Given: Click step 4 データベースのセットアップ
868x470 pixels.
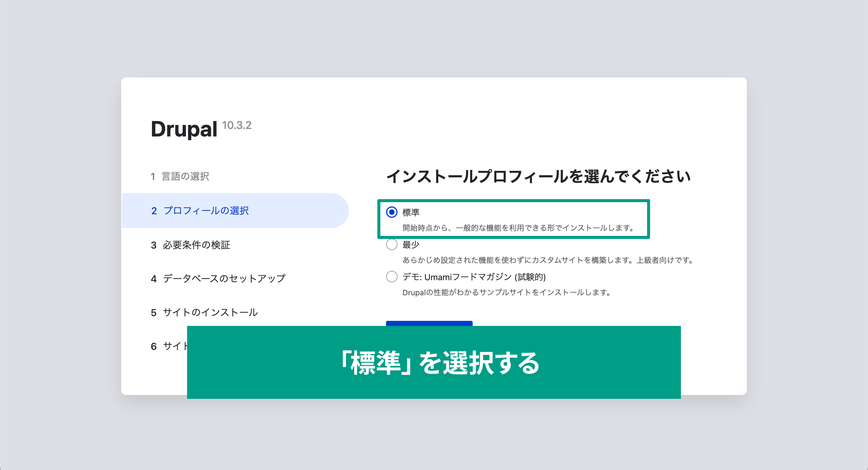Looking at the screenshot, I should [x=218, y=279].
